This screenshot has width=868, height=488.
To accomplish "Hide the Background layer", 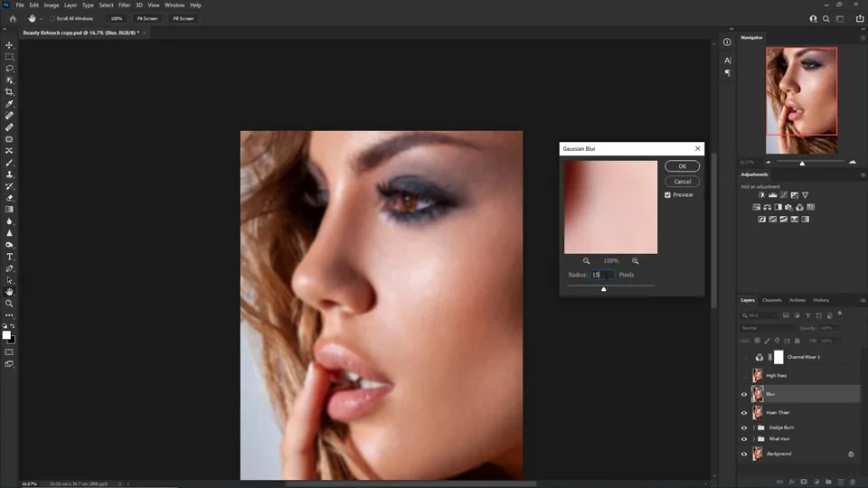I will pyautogui.click(x=744, y=455).
